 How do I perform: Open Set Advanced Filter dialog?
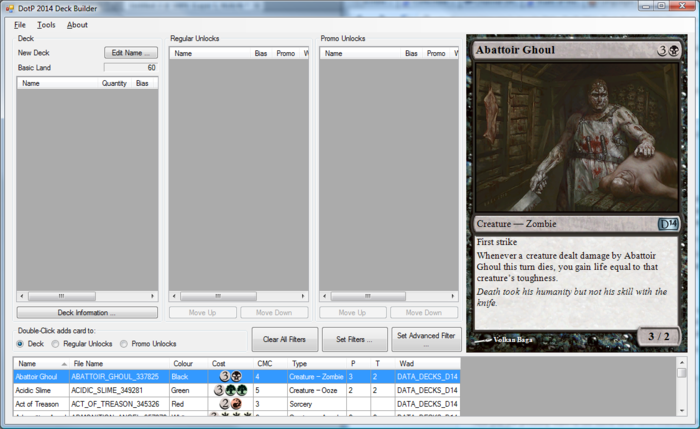[426, 339]
